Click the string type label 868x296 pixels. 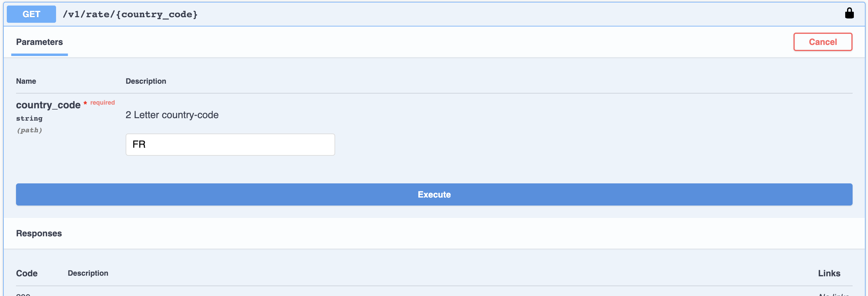pos(29,118)
